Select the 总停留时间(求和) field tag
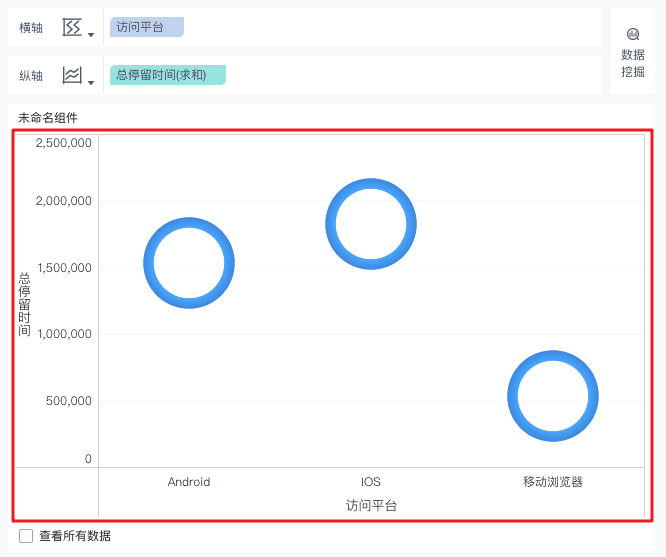This screenshot has height=557, width=666. [x=168, y=75]
